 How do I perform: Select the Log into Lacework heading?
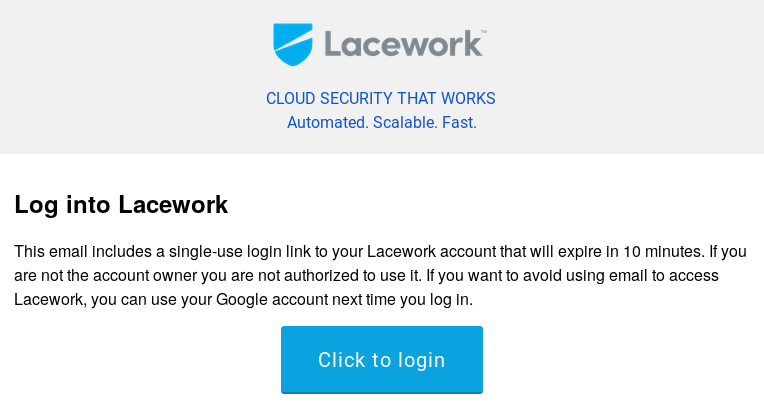coord(121,205)
